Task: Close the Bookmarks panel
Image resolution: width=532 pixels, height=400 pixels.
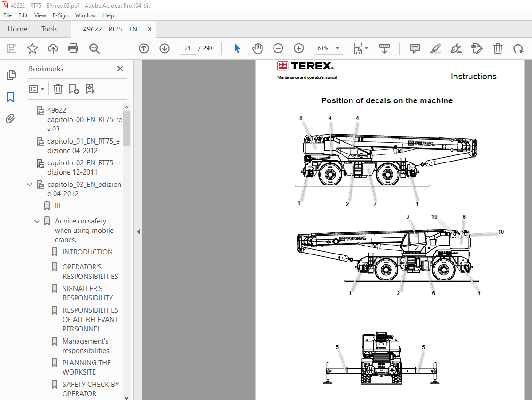Action: [120, 69]
